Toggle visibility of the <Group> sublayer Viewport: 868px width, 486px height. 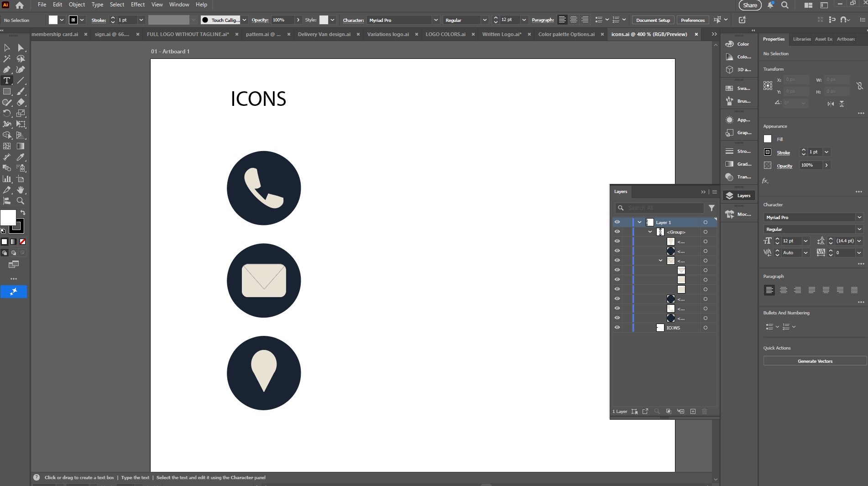617,232
